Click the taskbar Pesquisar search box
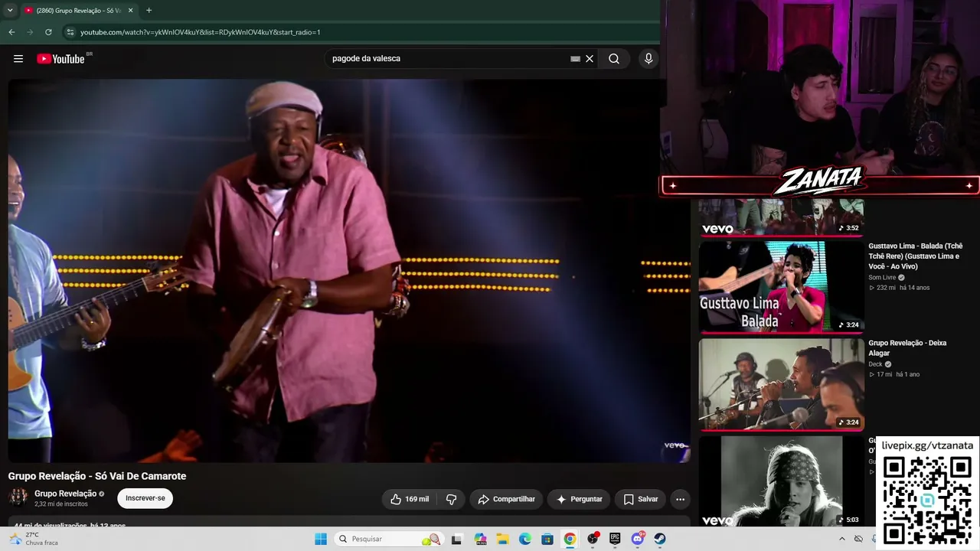The image size is (980, 551). (x=389, y=539)
